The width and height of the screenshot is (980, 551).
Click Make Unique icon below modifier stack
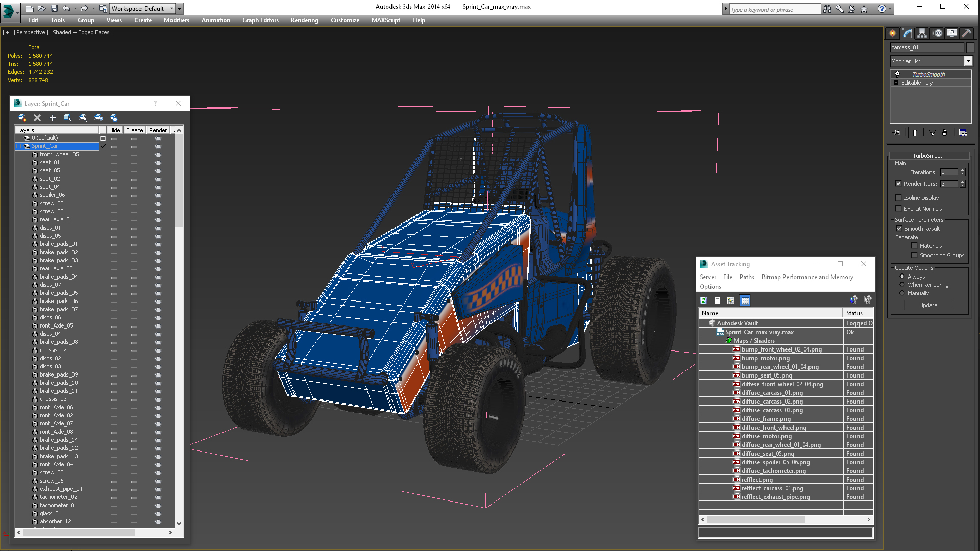[932, 133]
